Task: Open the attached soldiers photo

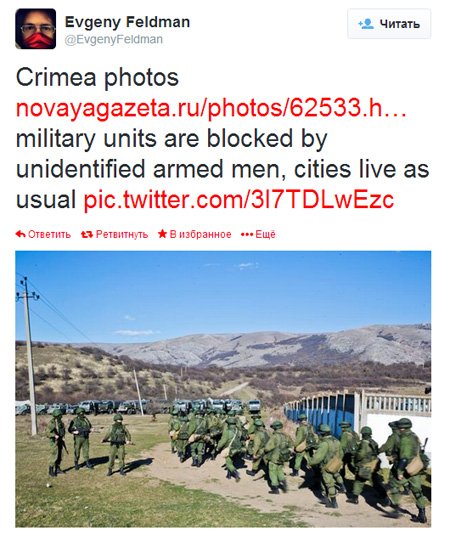Action: pos(223,389)
